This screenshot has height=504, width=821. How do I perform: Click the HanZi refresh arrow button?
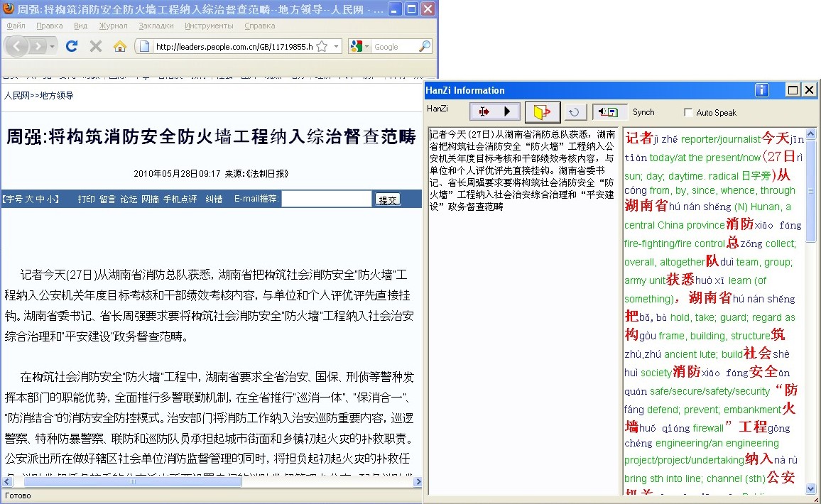point(574,112)
